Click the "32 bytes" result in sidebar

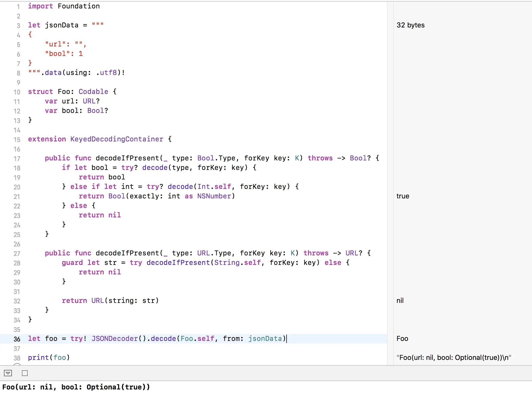410,25
